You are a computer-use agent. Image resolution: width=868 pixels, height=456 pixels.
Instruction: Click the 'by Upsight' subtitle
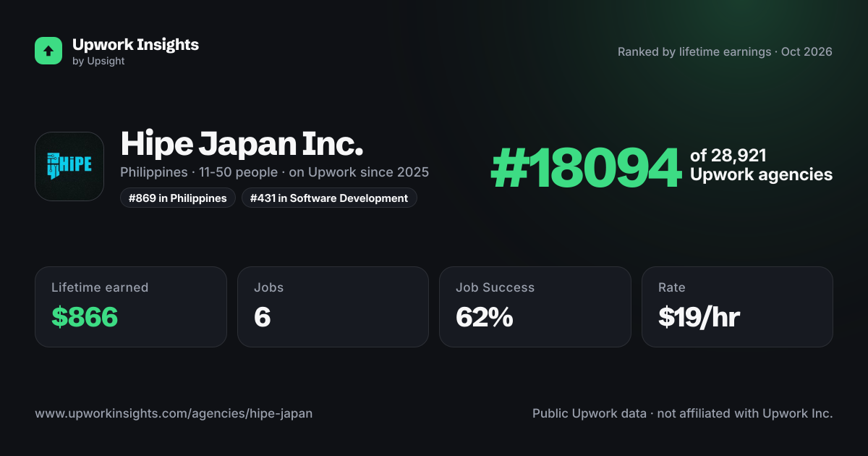point(98,62)
